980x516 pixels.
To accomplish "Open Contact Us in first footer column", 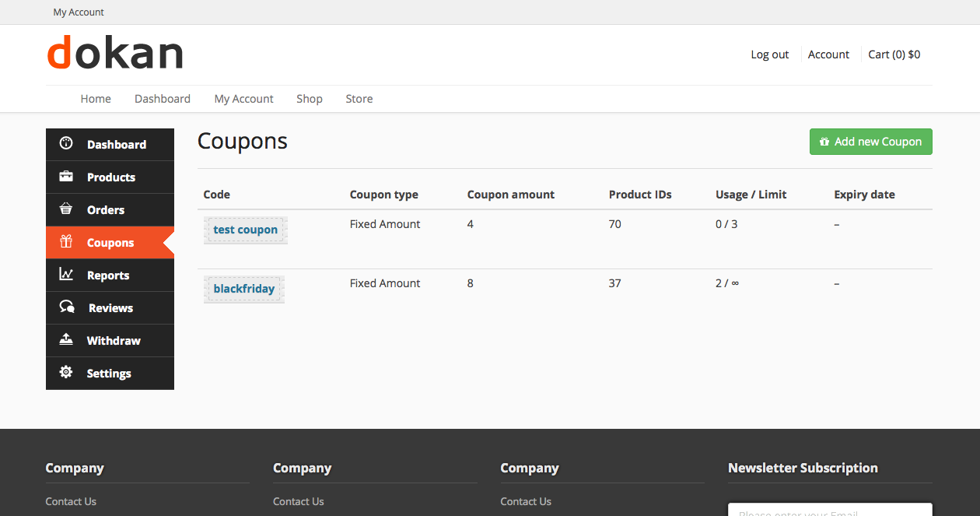I will click(71, 501).
